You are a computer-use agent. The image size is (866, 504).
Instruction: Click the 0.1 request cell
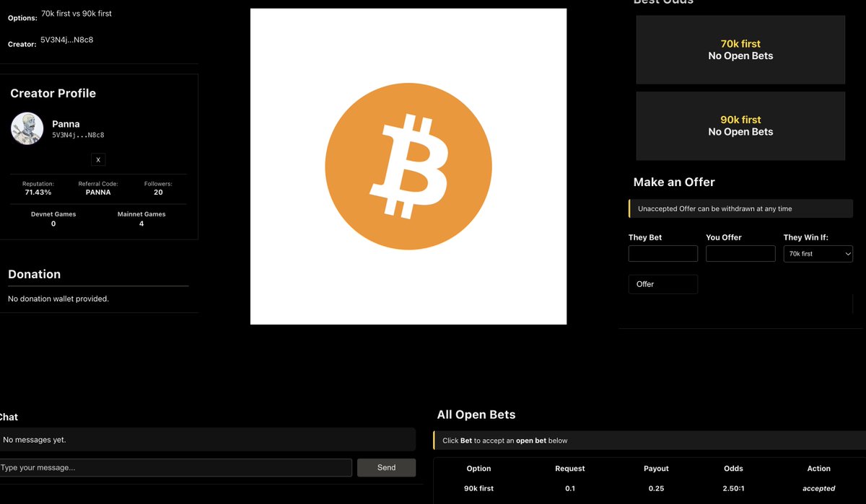coord(570,488)
